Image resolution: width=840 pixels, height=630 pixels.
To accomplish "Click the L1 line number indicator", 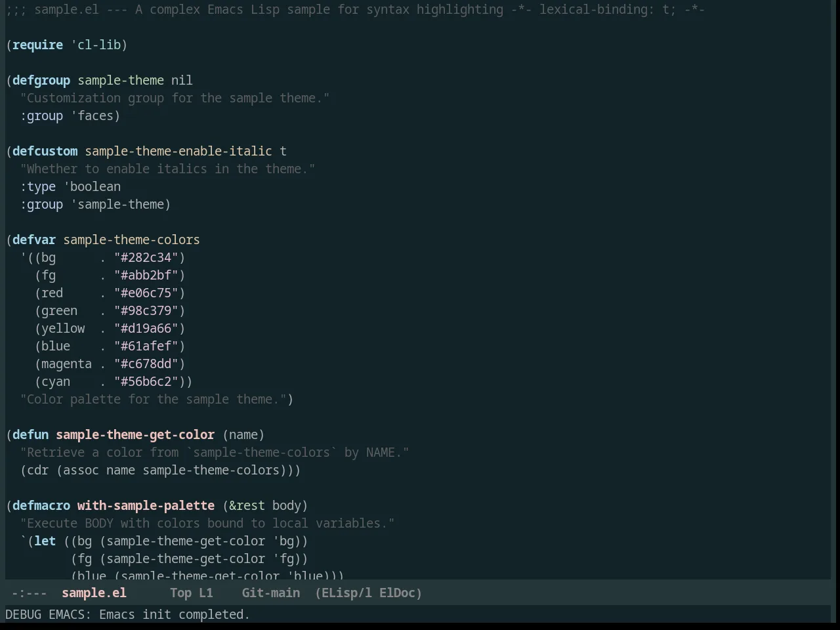I will point(206,593).
